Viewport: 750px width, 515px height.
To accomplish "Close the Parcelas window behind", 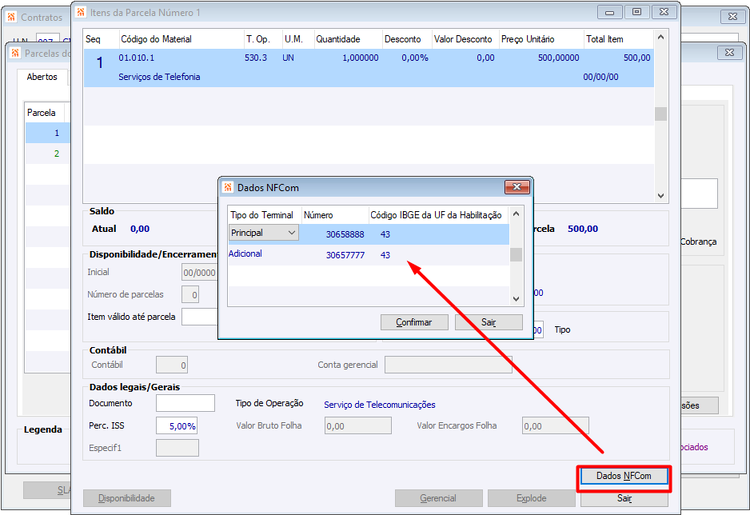I will point(729,53).
